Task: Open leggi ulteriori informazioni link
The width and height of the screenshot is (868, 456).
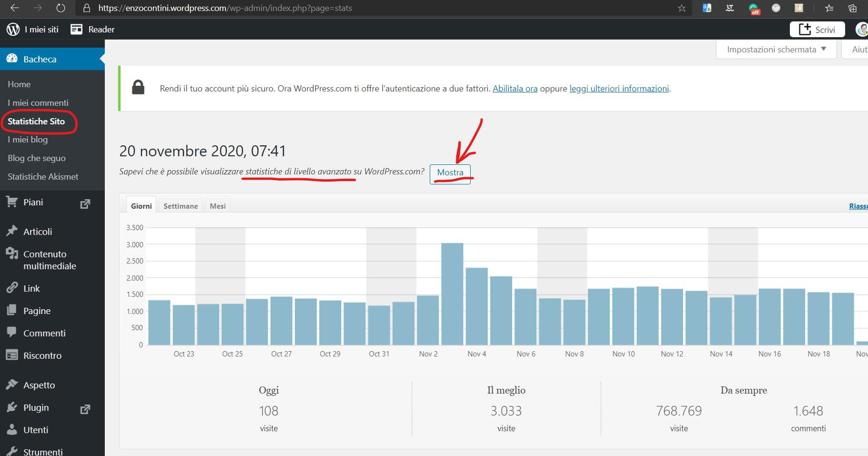Action: [x=619, y=89]
